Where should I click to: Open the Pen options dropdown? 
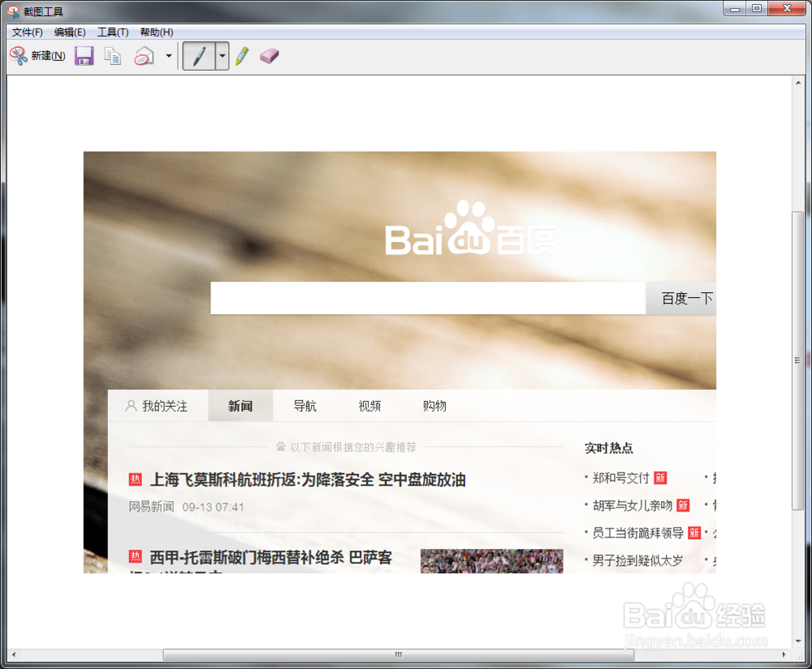tap(220, 55)
